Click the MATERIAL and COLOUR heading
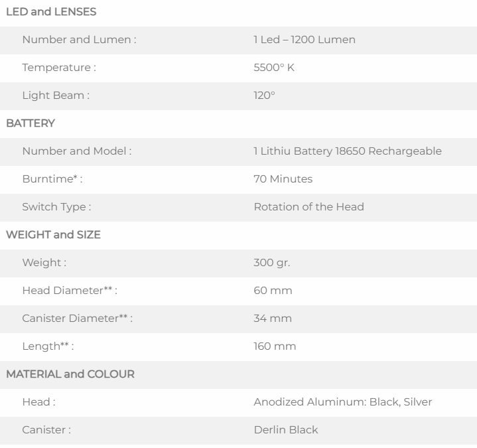 tap(70, 374)
